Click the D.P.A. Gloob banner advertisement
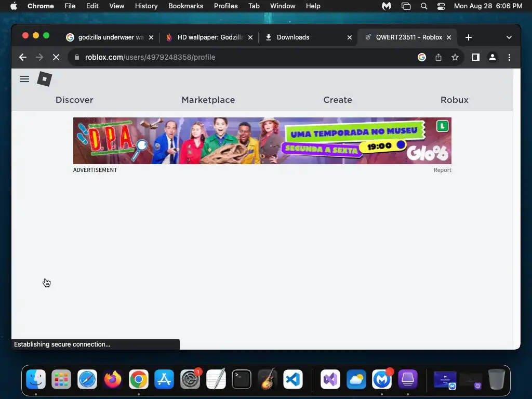Image resolution: width=532 pixels, height=399 pixels. point(262,141)
